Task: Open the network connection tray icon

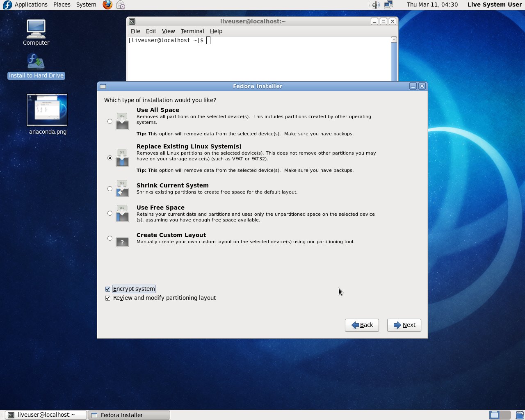Action: (388, 5)
